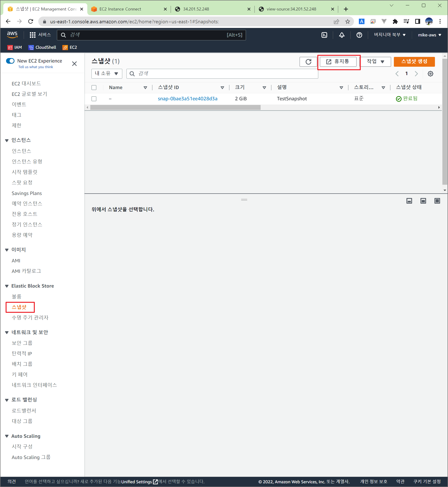
Task: Select the TestSnapshot row checkbox
Action: click(94, 99)
